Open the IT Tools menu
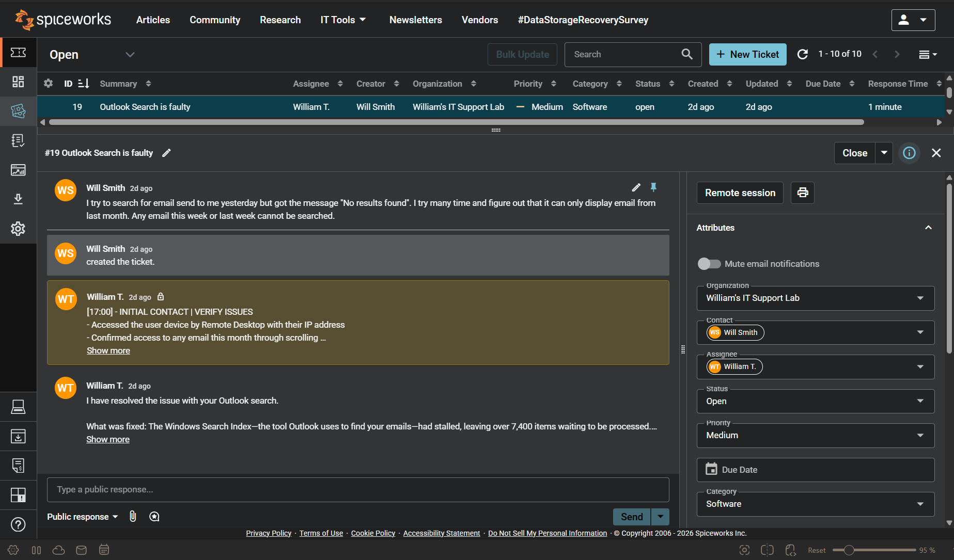Viewport: 954px width, 560px height. [x=343, y=20]
